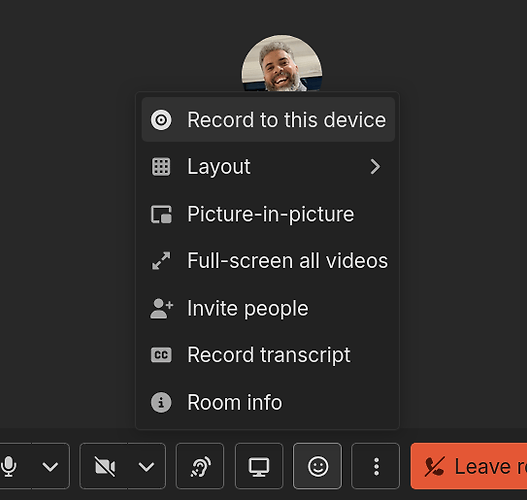Viewport: 527px width, 500px height.
Task: Expand the Layout chevron arrow
Action: [x=375, y=167]
